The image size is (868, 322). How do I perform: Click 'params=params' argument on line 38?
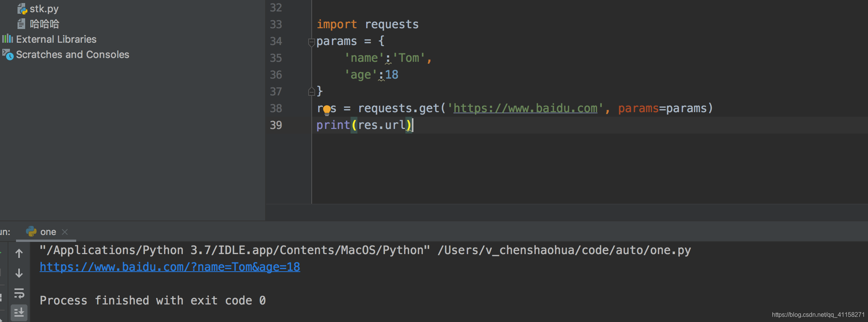[x=662, y=108]
